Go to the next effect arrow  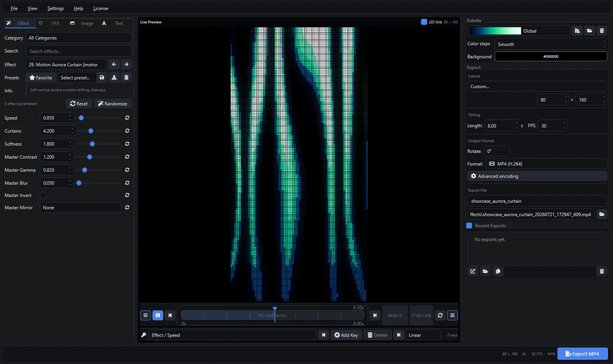click(x=126, y=64)
